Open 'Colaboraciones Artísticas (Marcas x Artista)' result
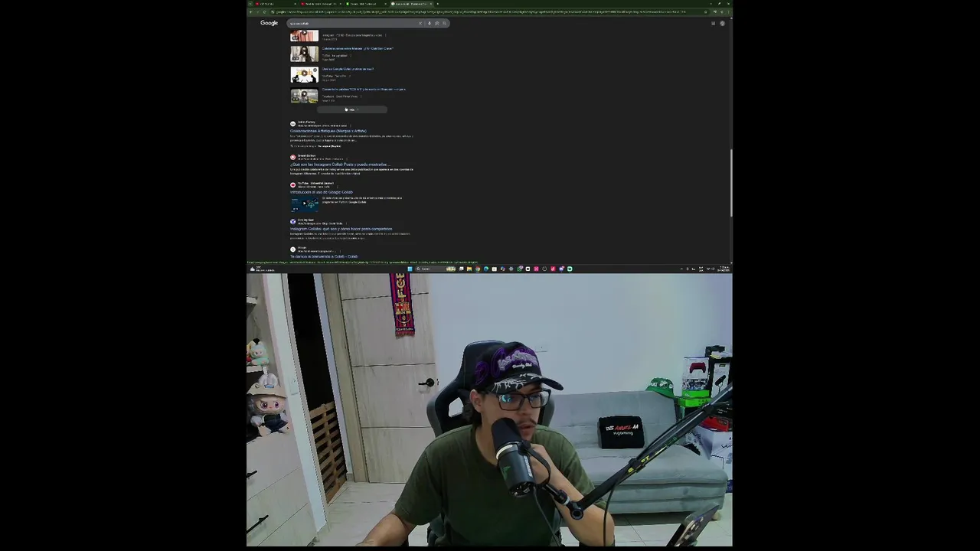This screenshot has width=980, height=551. click(328, 131)
